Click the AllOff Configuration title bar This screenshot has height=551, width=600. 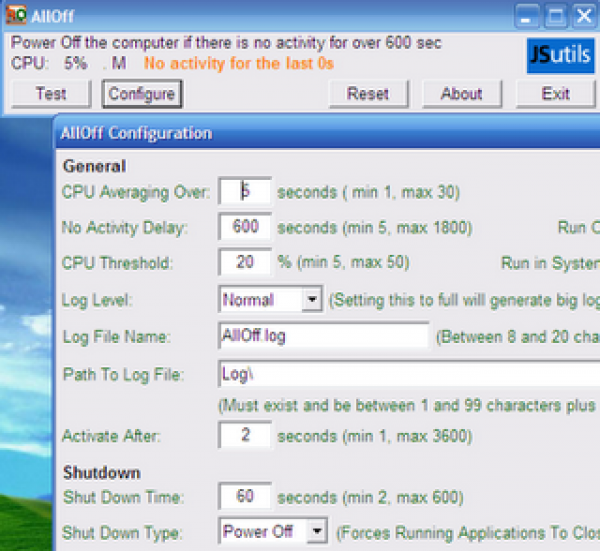click(x=328, y=133)
